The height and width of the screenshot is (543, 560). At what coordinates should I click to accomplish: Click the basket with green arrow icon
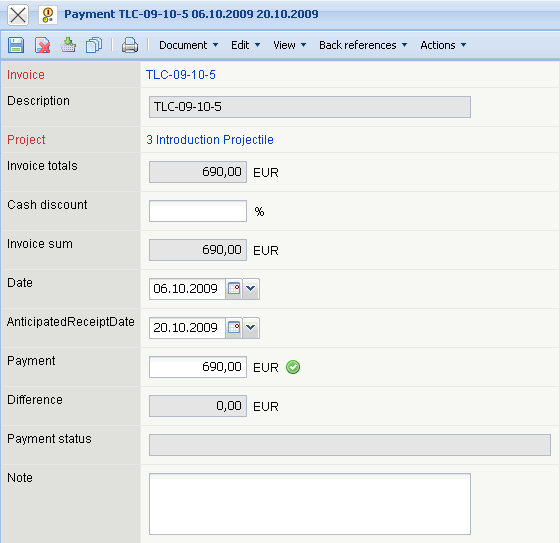[68, 45]
